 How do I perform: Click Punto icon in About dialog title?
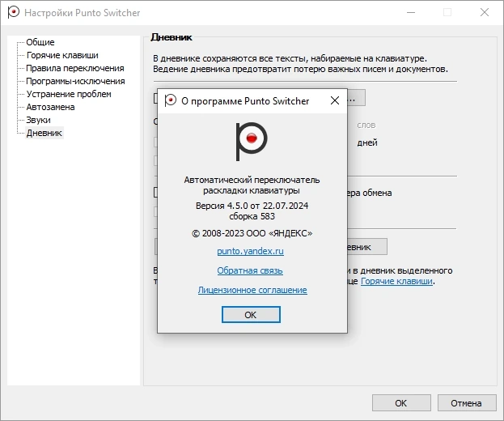click(x=170, y=100)
